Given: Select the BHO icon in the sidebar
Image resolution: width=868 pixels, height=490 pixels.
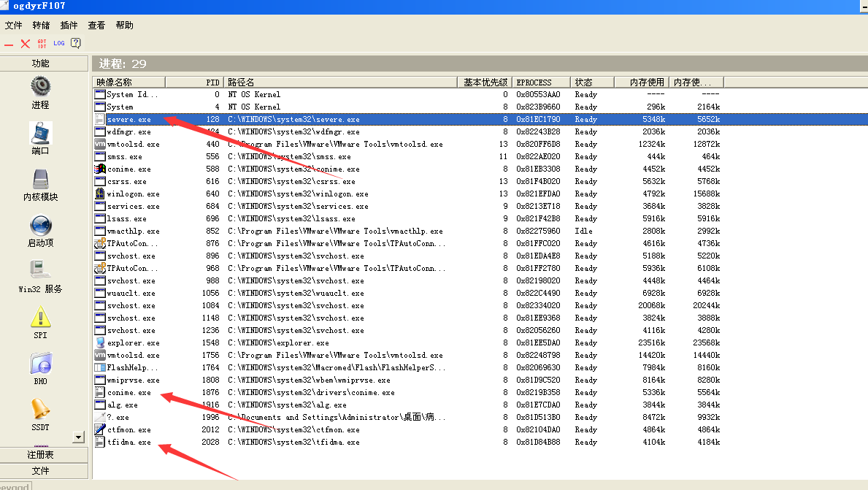Looking at the screenshot, I should click(40, 363).
